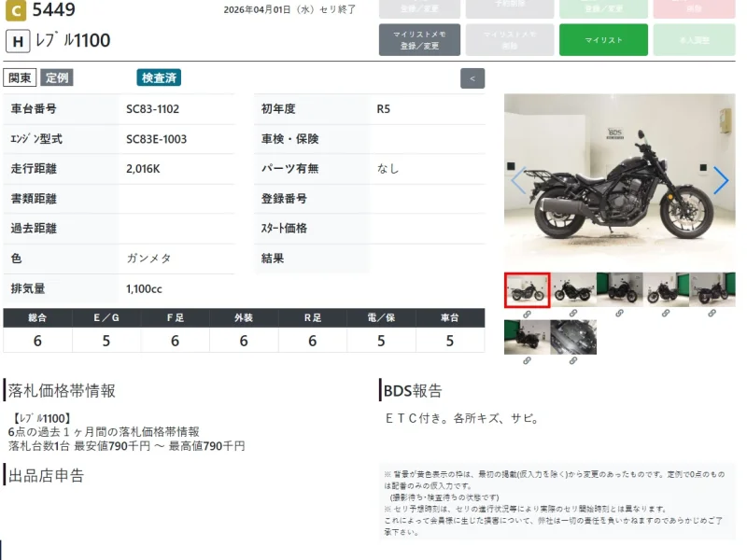
Task: Collapse the details panel with the < button
Action: tap(472, 78)
